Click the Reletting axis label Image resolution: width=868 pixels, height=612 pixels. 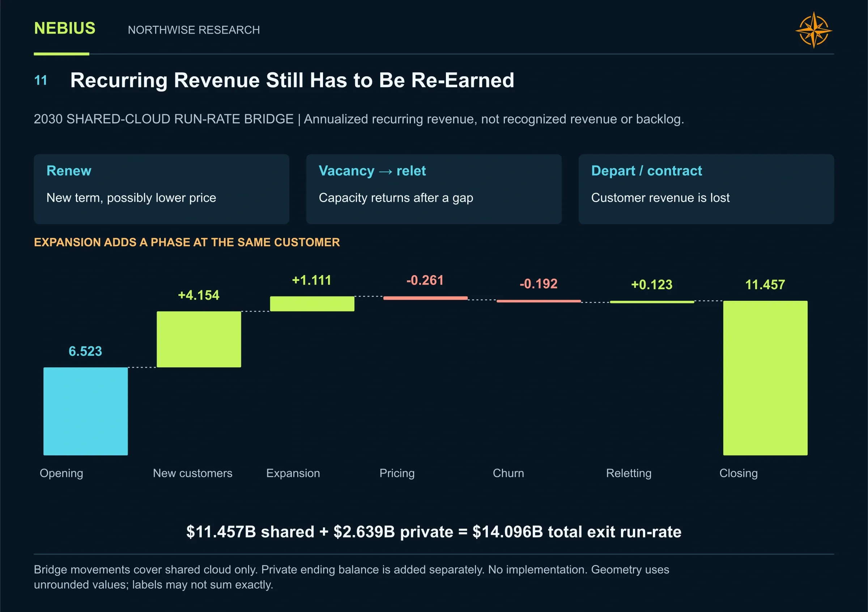pyautogui.click(x=629, y=473)
